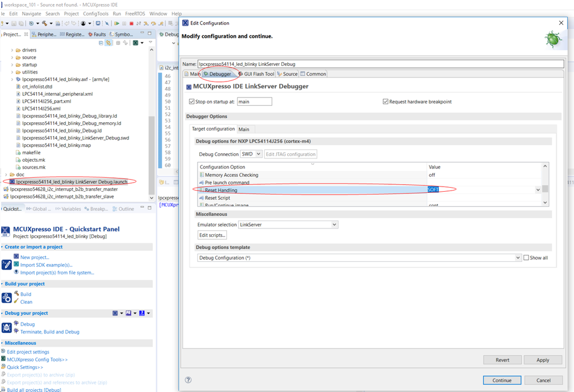
Task: Click the Stop on startup 'main' text field
Action: 255,101
